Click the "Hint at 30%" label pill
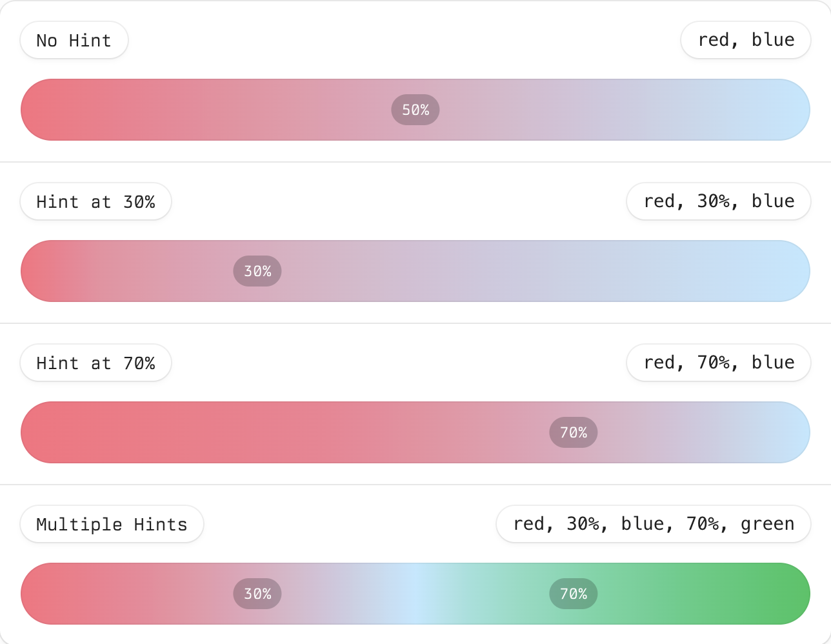This screenshot has width=831, height=644. (x=95, y=202)
